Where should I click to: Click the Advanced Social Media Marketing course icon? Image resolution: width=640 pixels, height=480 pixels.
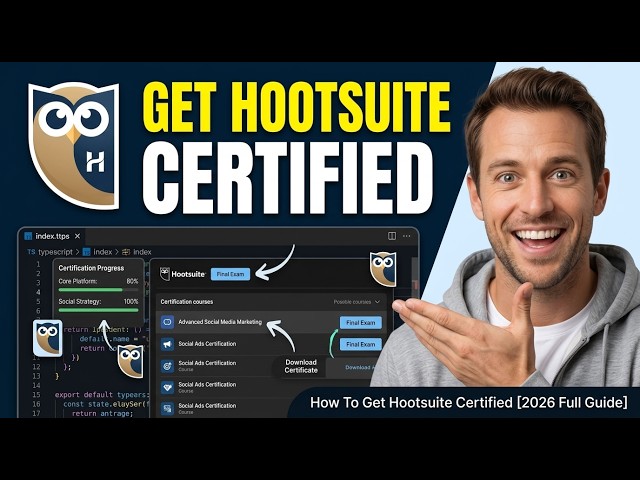tap(167, 322)
